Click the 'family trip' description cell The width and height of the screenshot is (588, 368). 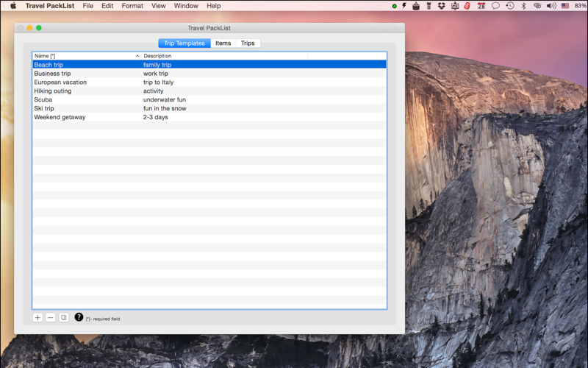coord(157,65)
